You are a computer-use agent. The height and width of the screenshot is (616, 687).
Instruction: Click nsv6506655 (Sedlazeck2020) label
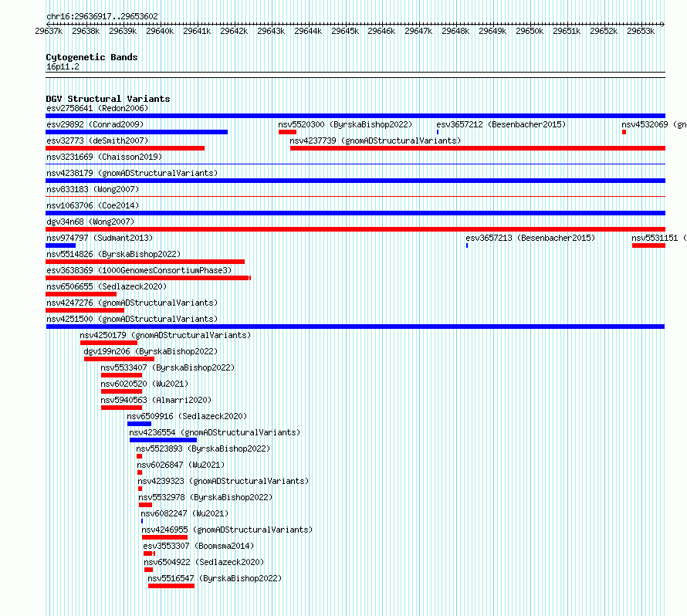(x=107, y=286)
